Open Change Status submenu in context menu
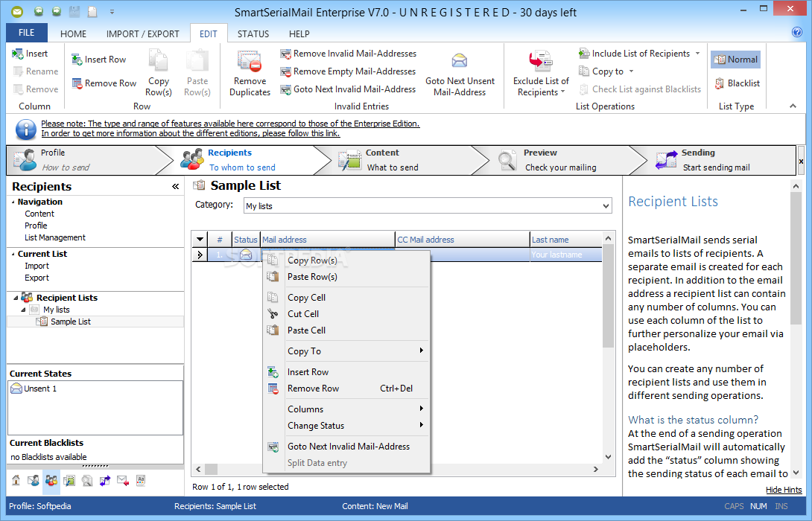Viewport: 812px width, 521px height. point(346,426)
